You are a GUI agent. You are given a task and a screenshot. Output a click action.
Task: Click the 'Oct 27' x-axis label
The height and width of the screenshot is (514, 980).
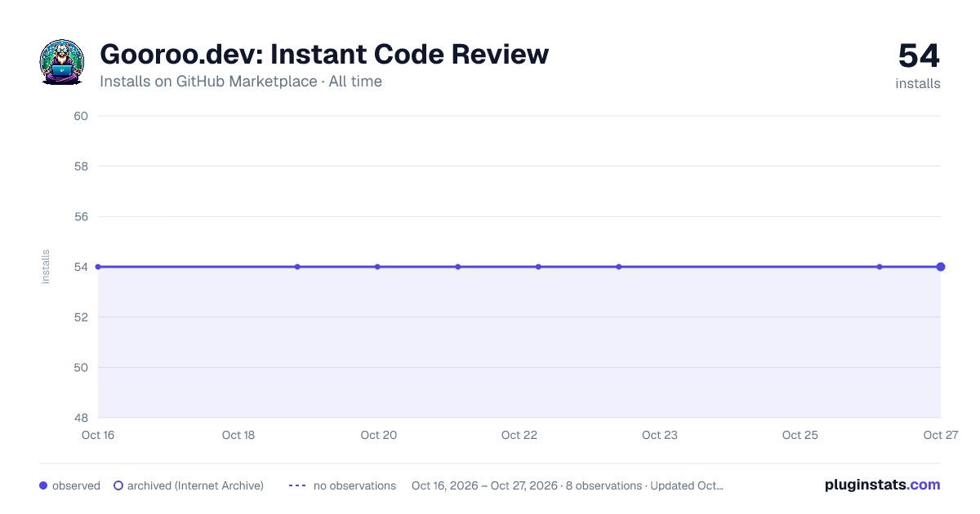click(940, 435)
